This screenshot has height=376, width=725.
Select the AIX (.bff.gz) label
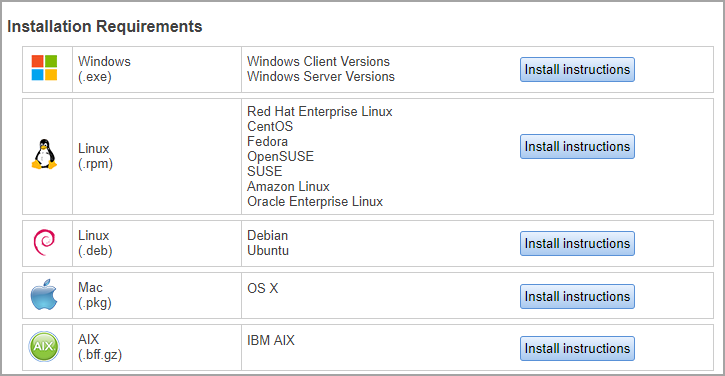[x=100, y=347]
